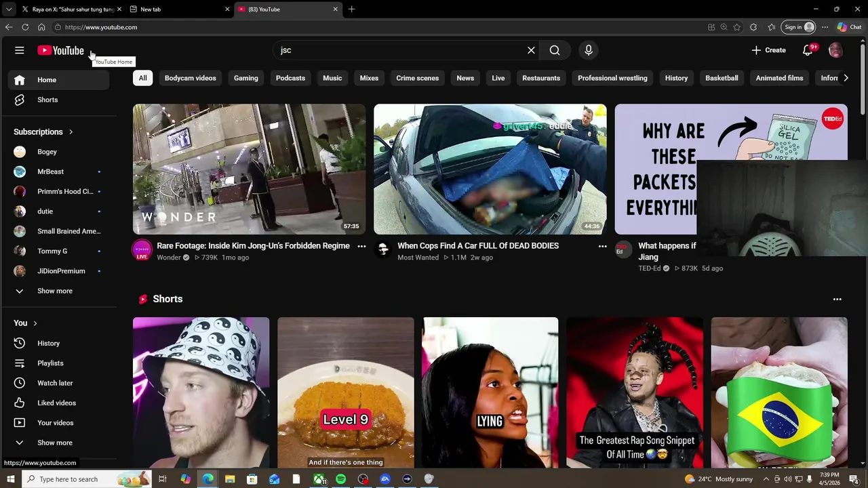Open Spotify from the taskbar

340,479
